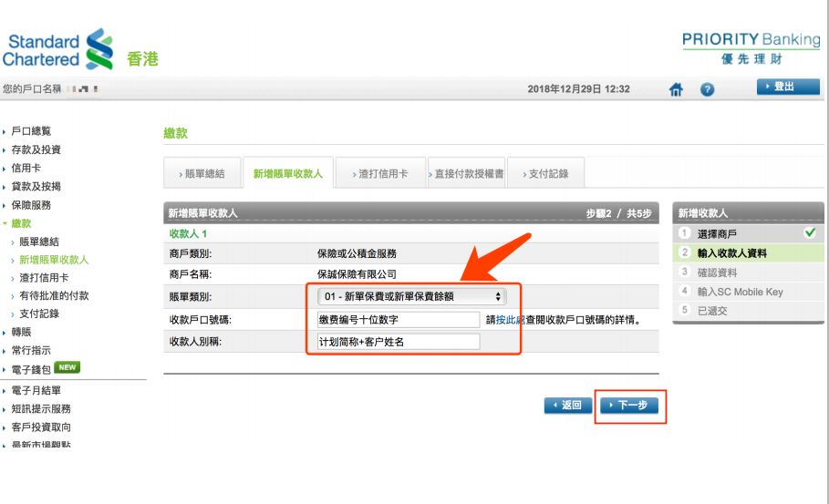Expand 常行指示 in sidebar
This screenshot has height=504, width=829.
point(31,350)
